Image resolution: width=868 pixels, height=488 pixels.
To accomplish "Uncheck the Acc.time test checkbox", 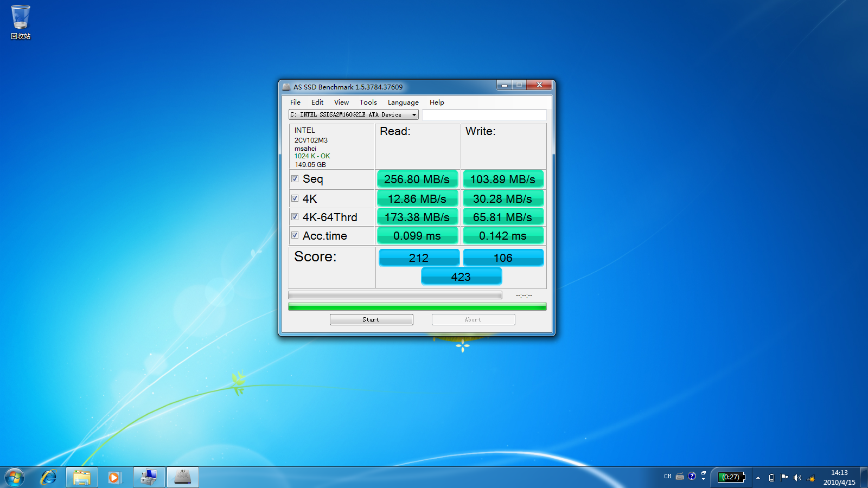I will coord(295,235).
